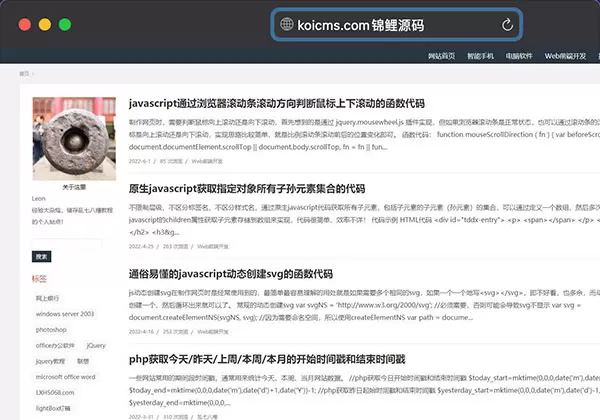This screenshot has height=420, width=600.
Task: Select the office办公软件 tag
Action: click(55, 345)
